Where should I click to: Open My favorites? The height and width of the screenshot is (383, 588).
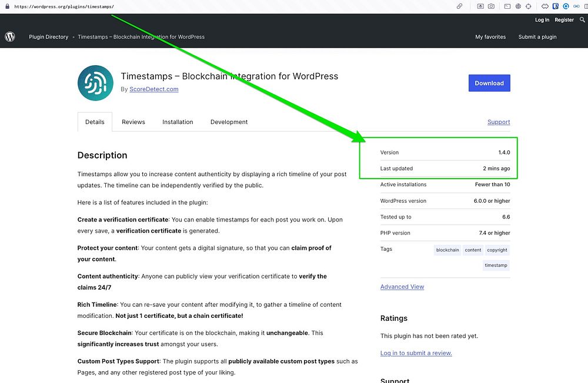pyautogui.click(x=490, y=37)
